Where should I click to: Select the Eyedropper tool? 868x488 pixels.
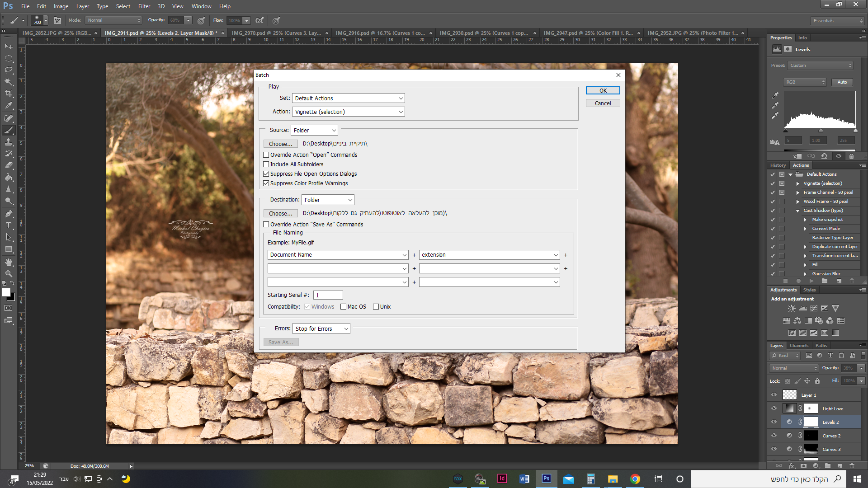[9, 106]
